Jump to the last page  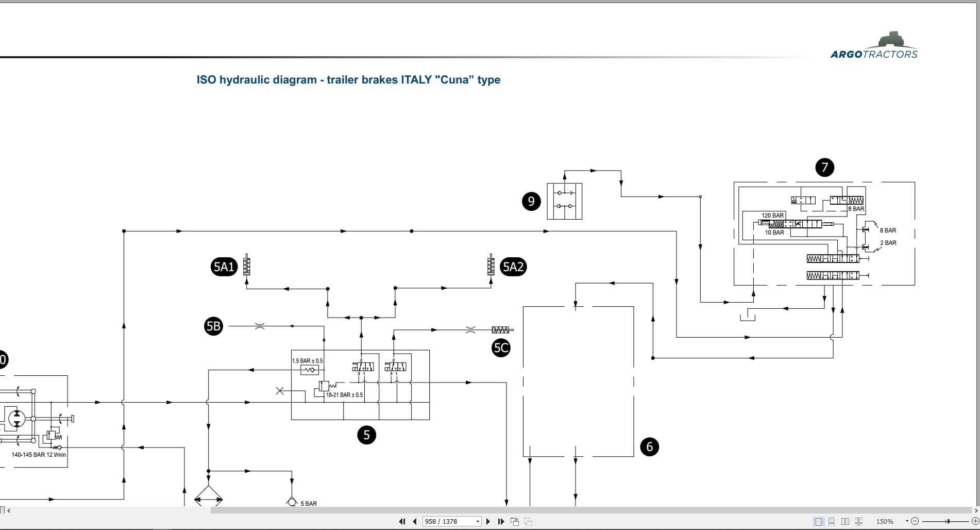point(501,522)
